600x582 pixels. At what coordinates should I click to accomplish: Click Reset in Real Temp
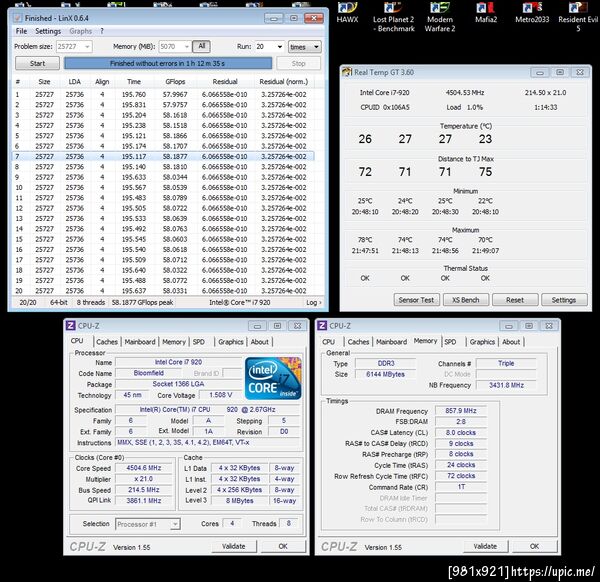point(515,300)
